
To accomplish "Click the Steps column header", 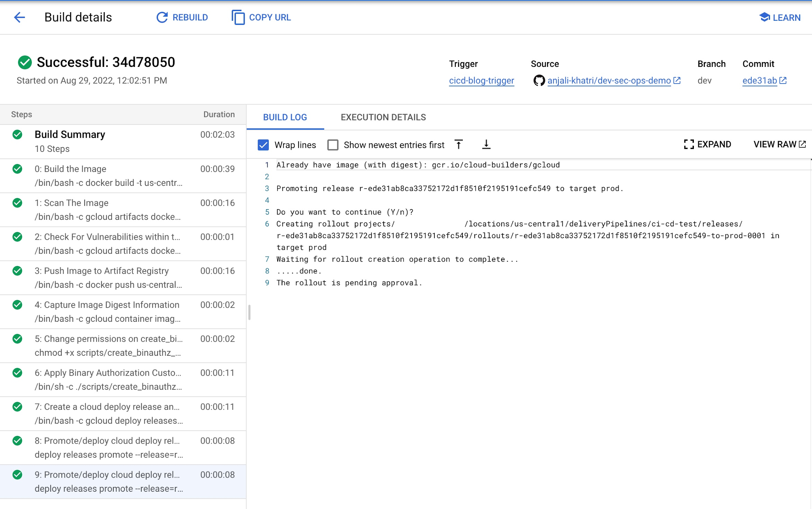I will tap(21, 115).
